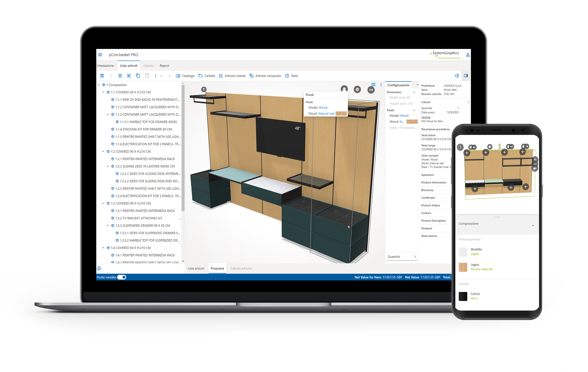
Task: Open Configurazione panel more options dots
Action: tap(418, 85)
